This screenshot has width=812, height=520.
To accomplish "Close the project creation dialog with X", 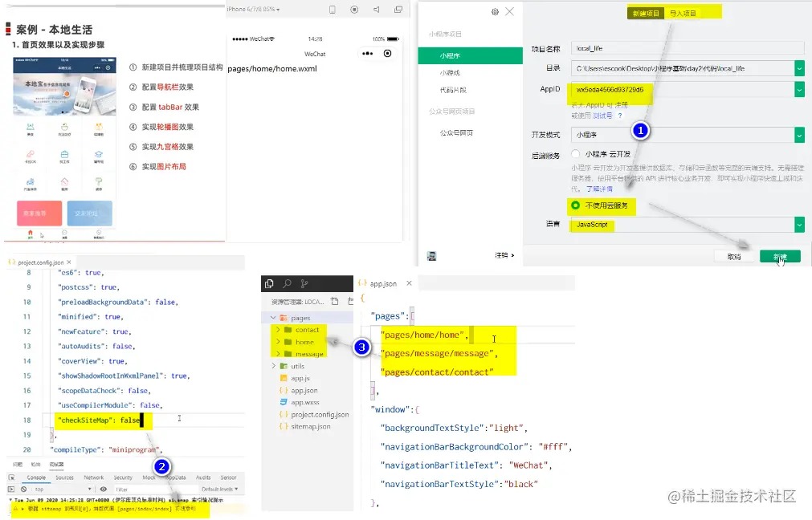I will click(x=509, y=11).
